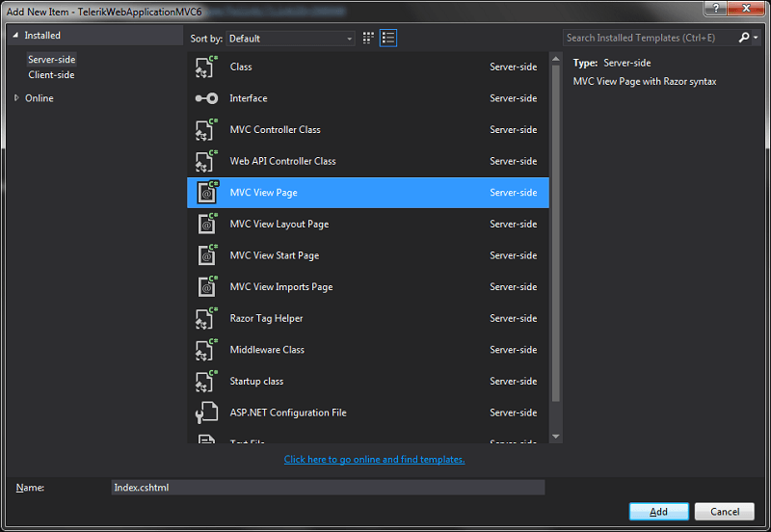
Task: Click the search magnifier icon
Action: [744, 38]
